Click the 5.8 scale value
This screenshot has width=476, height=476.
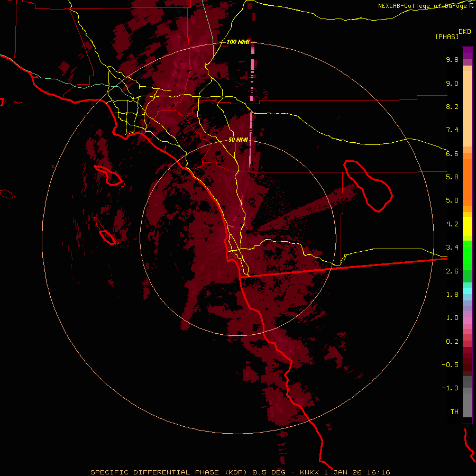pos(452,177)
